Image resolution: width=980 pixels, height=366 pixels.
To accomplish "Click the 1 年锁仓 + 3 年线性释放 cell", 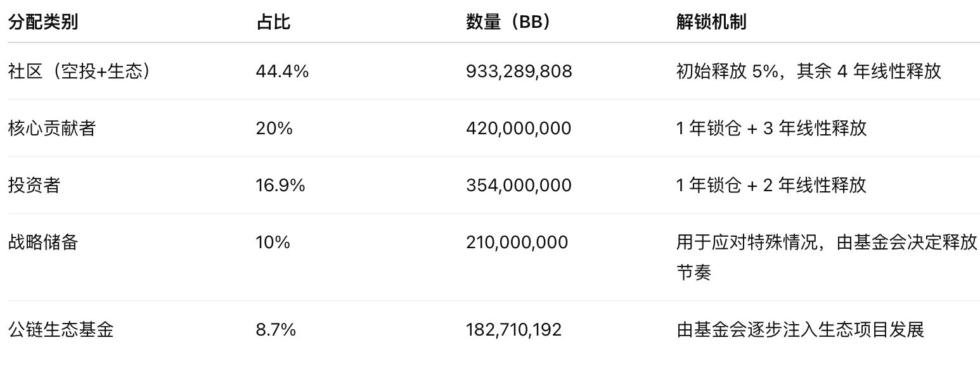I will (771, 129).
